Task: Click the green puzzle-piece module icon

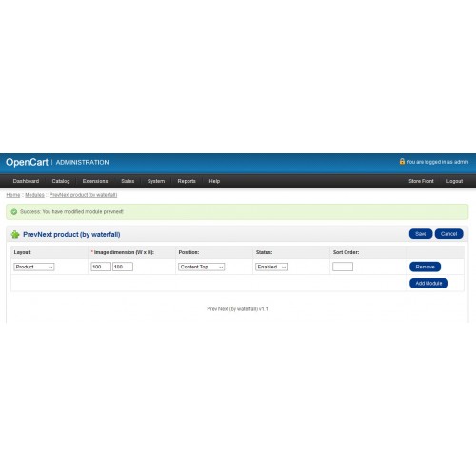Action: 15,234
